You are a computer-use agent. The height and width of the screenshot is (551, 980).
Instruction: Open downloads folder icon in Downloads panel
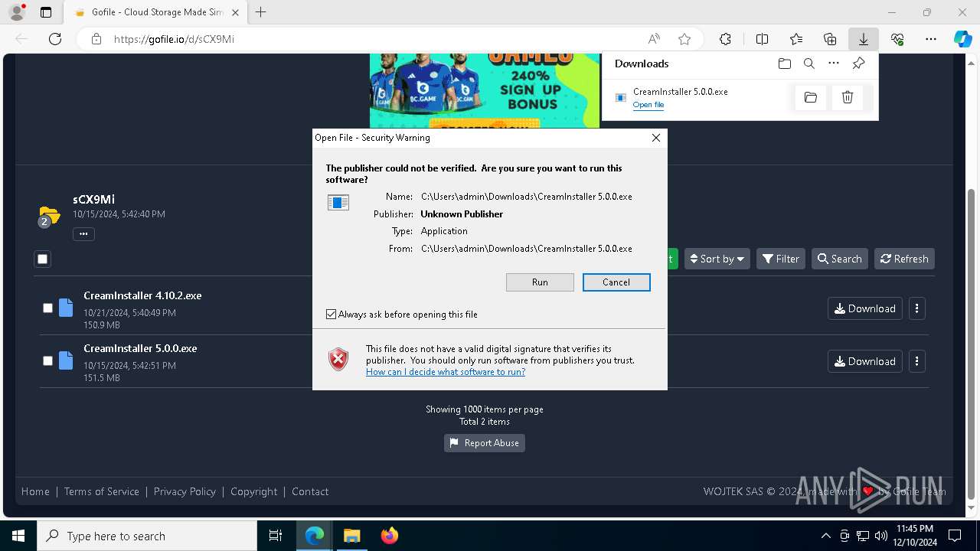tap(784, 64)
